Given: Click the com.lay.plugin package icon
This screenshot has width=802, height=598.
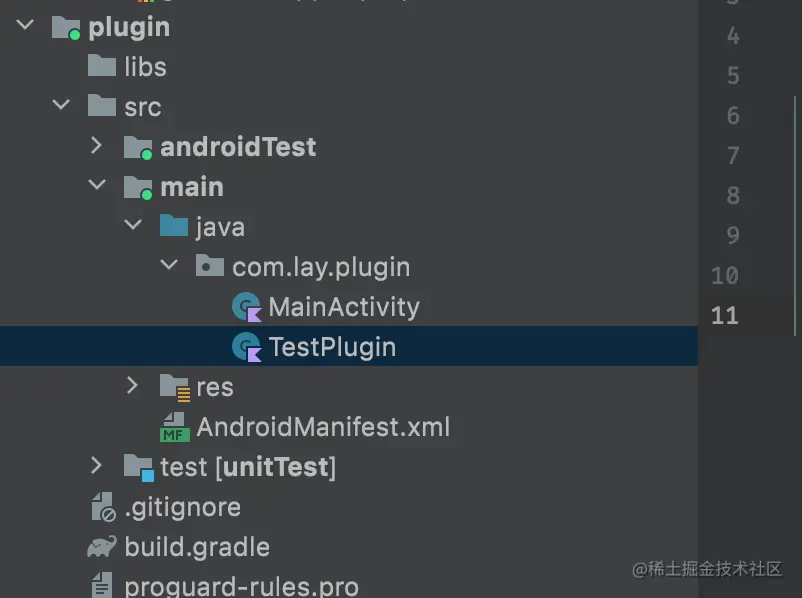Looking at the screenshot, I should 210,267.
